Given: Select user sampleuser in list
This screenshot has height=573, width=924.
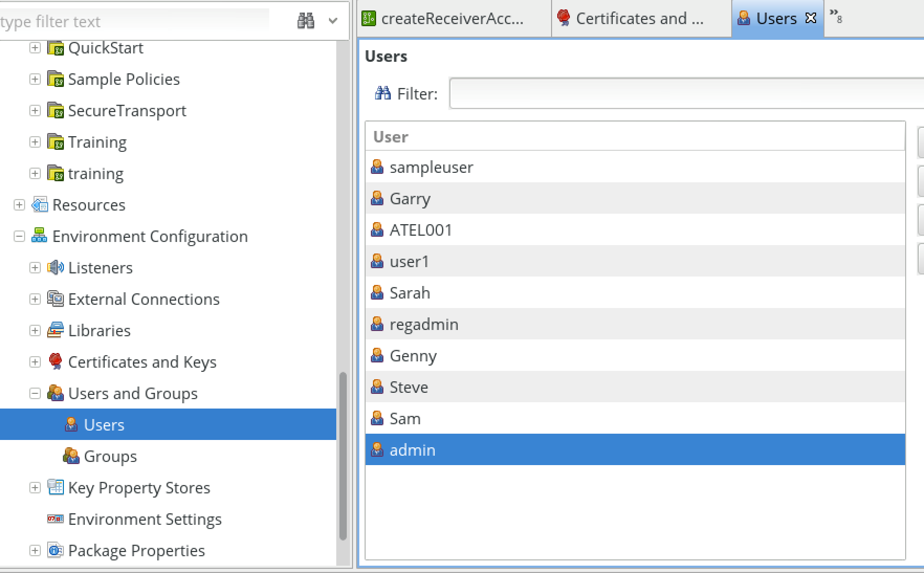Looking at the screenshot, I should point(635,167).
